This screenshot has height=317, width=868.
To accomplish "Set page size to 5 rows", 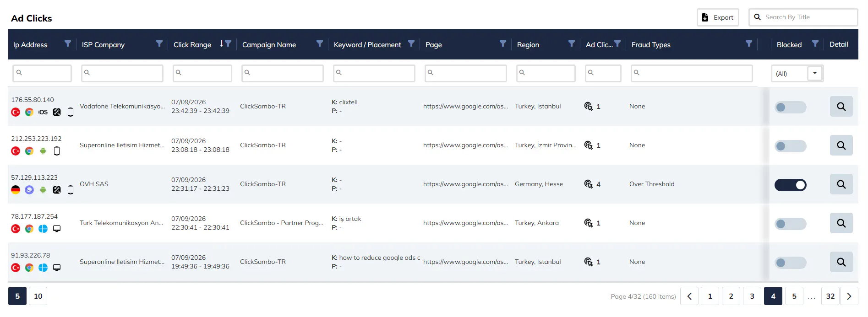I will pyautogui.click(x=17, y=296).
